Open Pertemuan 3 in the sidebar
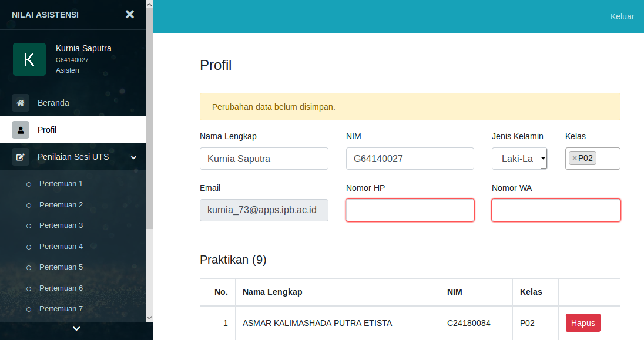This screenshot has width=644, height=340. pyautogui.click(x=61, y=225)
